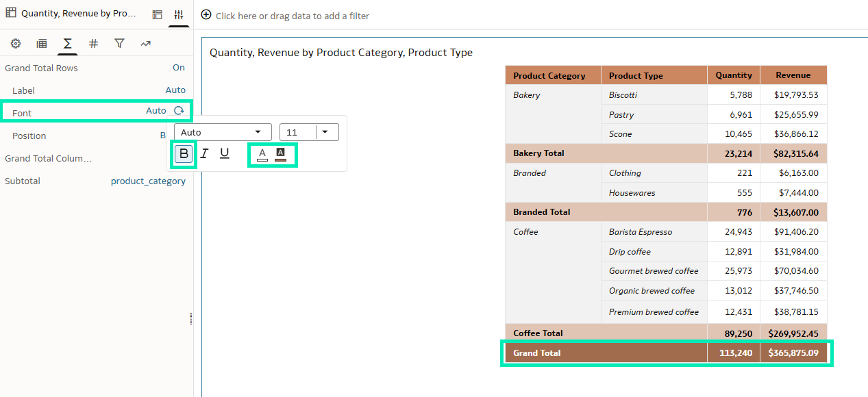The height and width of the screenshot is (397, 868).
Task: Pick the font background color swatch
Action: click(x=280, y=154)
